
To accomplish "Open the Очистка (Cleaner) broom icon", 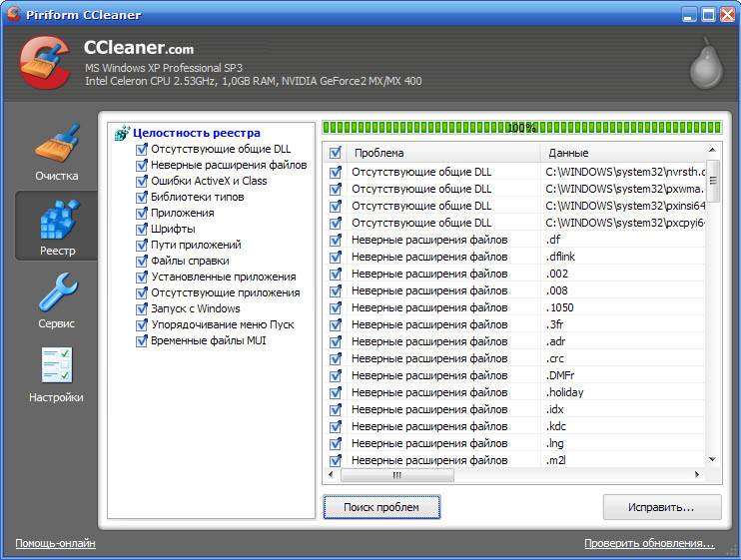I will (56, 145).
